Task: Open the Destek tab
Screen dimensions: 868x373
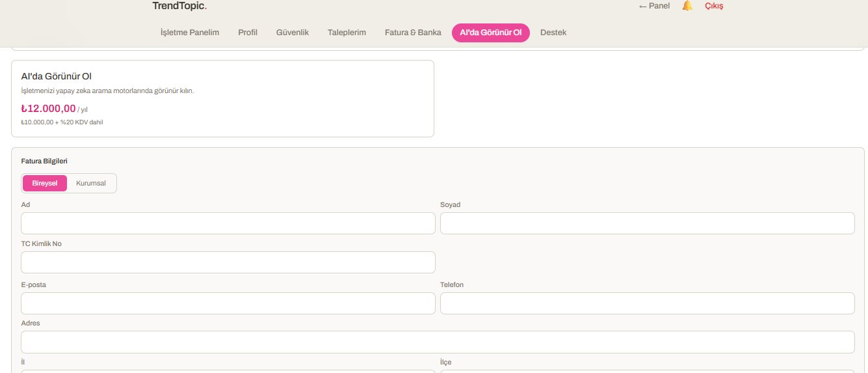Action: [553, 33]
